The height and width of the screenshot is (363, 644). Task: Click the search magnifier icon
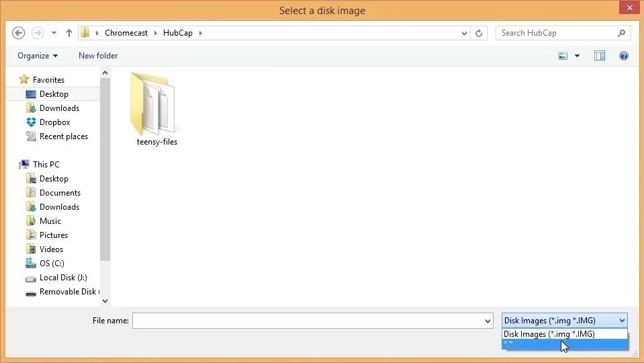pyautogui.click(x=621, y=33)
